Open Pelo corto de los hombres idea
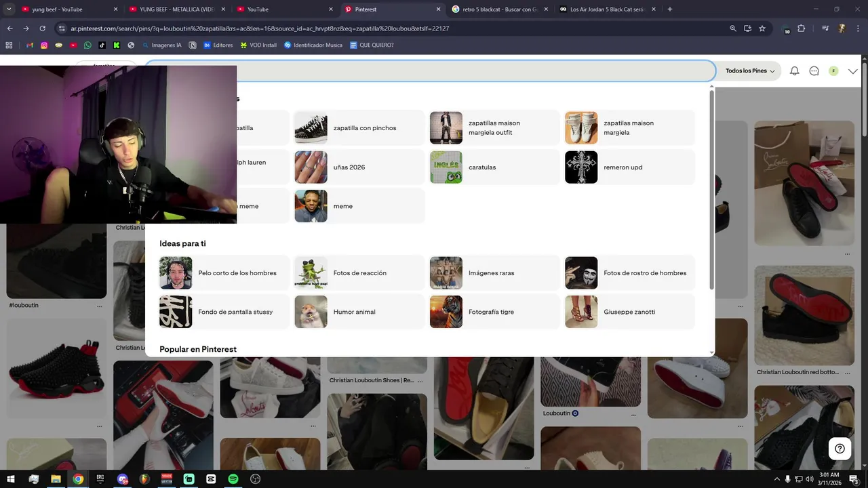 click(224, 273)
